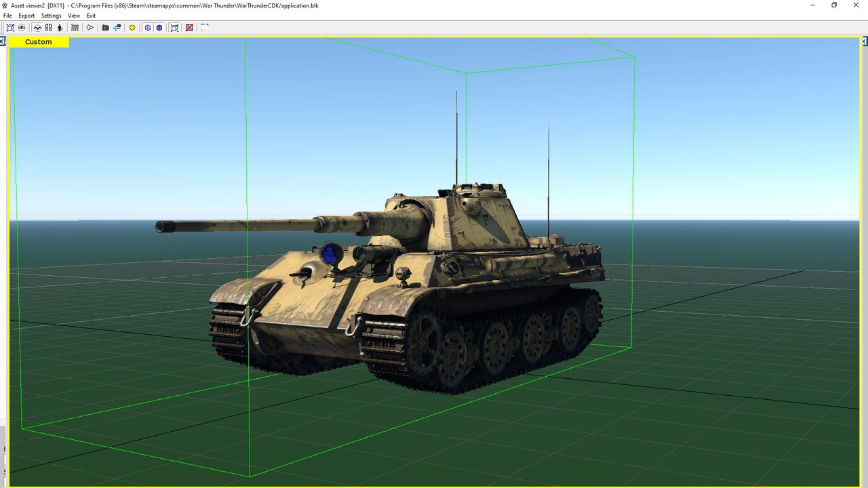Click the camera cone view icon
This screenshot has width=868, height=488.
coord(90,28)
